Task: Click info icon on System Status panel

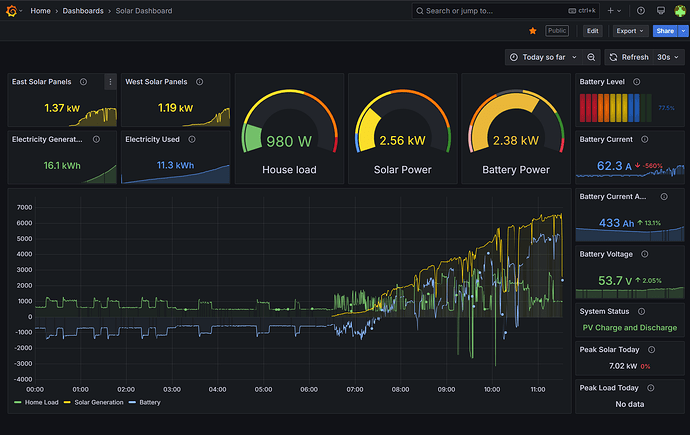Action: pyautogui.click(x=640, y=310)
